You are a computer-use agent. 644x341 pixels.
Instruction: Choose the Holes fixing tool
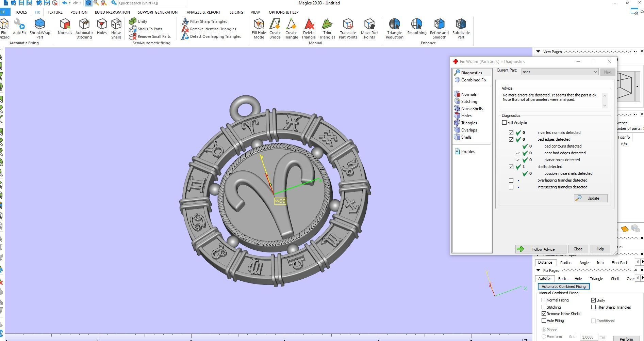(x=102, y=27)
